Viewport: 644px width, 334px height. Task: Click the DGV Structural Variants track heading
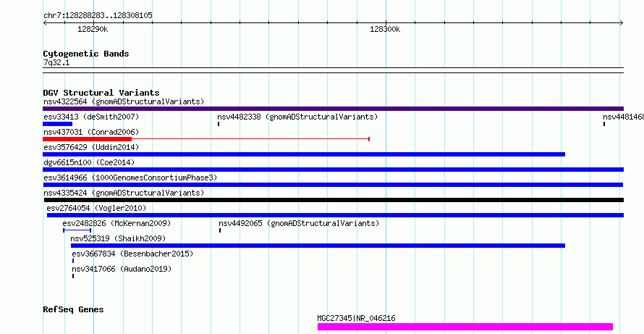point(101,93)
